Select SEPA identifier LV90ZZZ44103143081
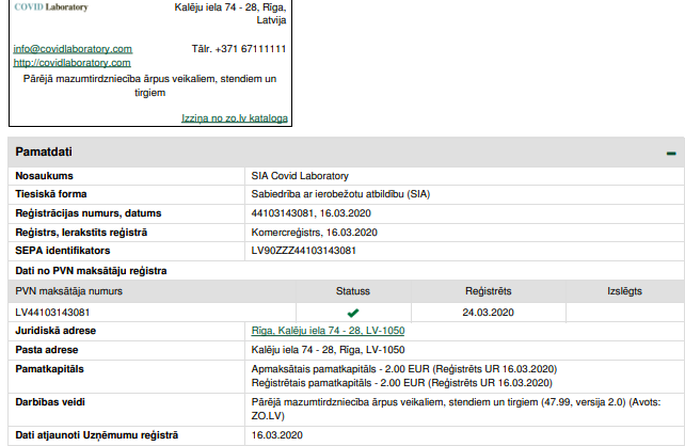This screenshot has height=446, width=685. [304, 251]
